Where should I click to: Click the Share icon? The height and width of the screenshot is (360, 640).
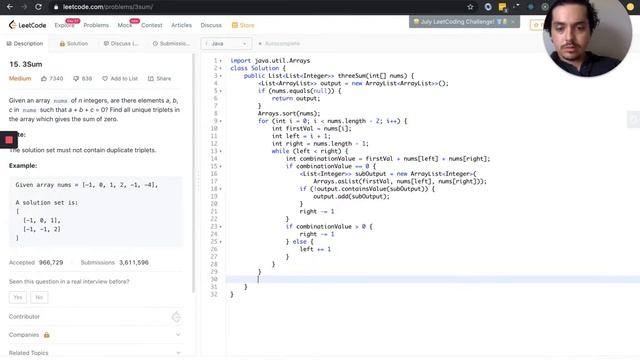[151, 78]
